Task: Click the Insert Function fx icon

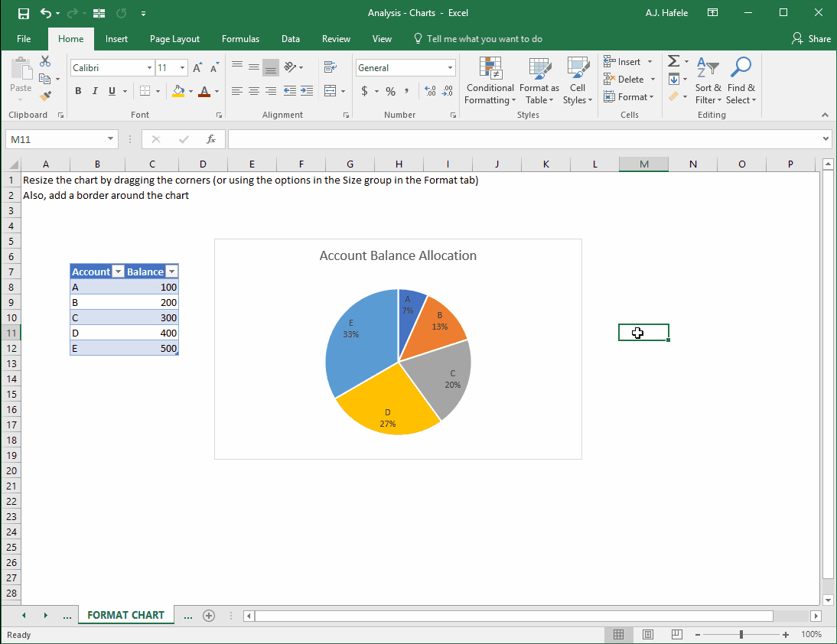Action: click(211, 139)
